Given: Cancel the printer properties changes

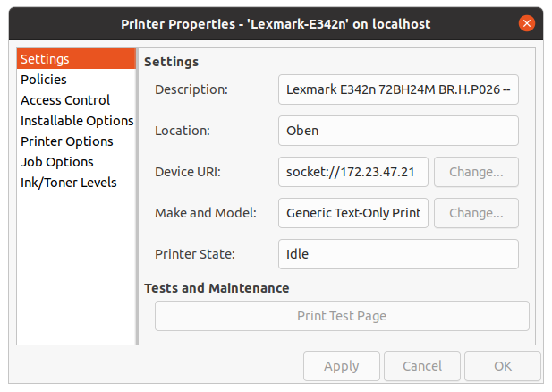Looking at the screenshot, I should tap(422, 366).
